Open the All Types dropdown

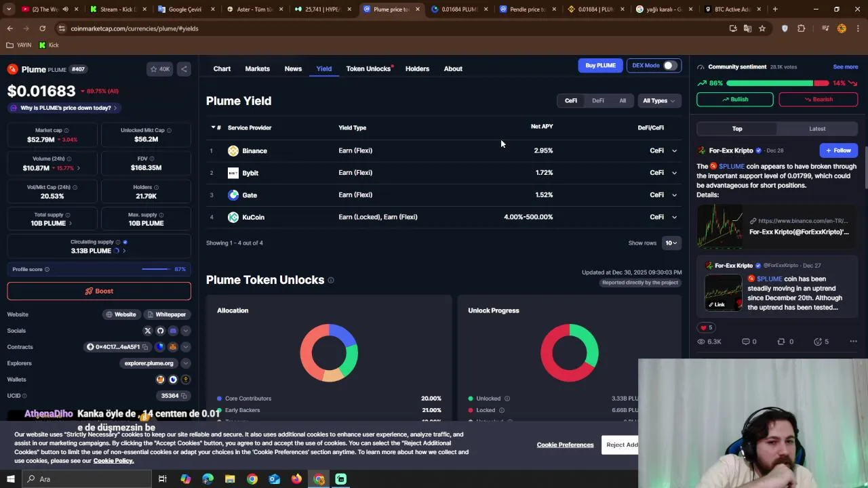[x=658, y=101]
